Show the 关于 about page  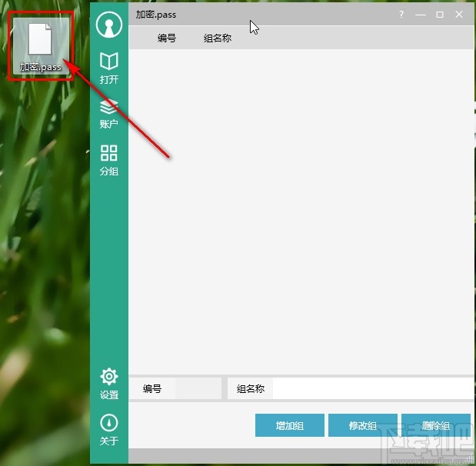(109, 430)
